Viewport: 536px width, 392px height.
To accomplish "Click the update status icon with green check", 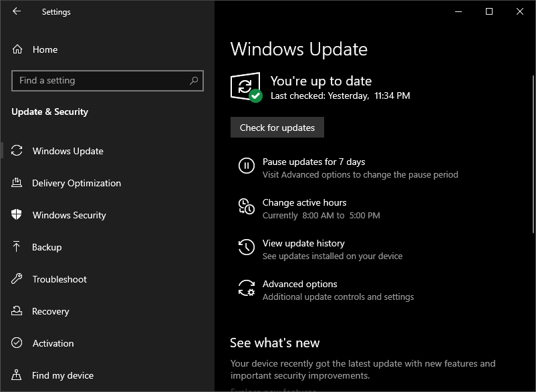I will [247, 87].
